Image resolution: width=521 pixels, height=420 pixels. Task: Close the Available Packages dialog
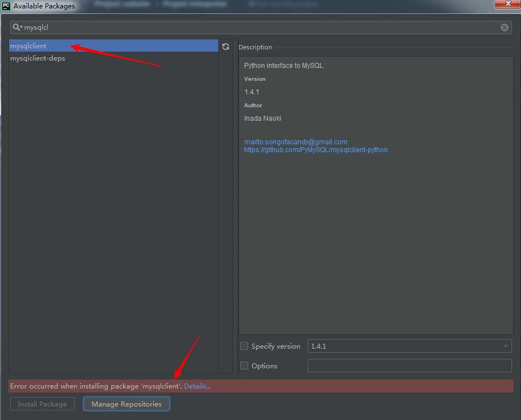pyautogui.click(x=508, y=4)
